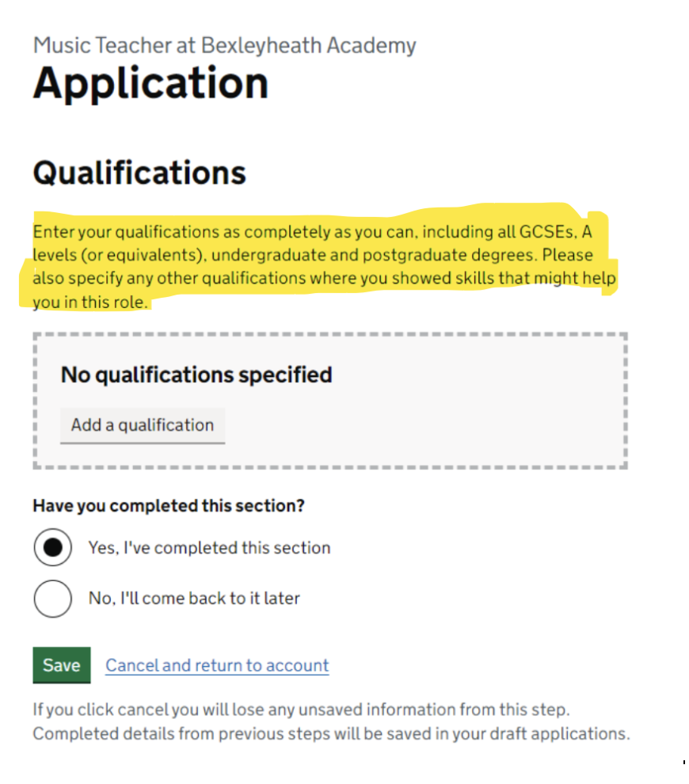Click the "you in this role." highlighted line
Viewport: 689px width, 784px height.
pos(90,302)
